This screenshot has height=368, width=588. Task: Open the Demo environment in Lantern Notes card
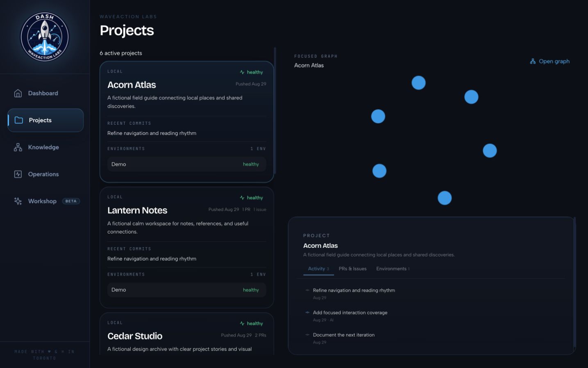[x=187, y=290]
